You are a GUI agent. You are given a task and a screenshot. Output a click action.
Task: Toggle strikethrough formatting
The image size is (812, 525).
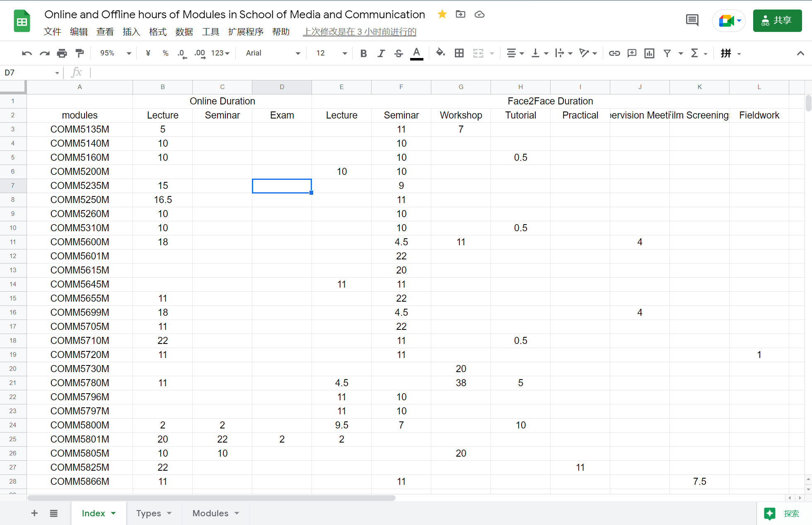point(399,53)
